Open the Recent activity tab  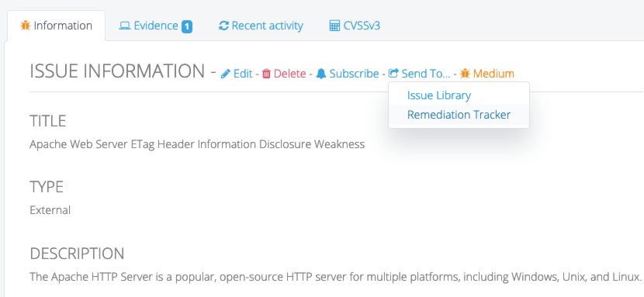261,26
